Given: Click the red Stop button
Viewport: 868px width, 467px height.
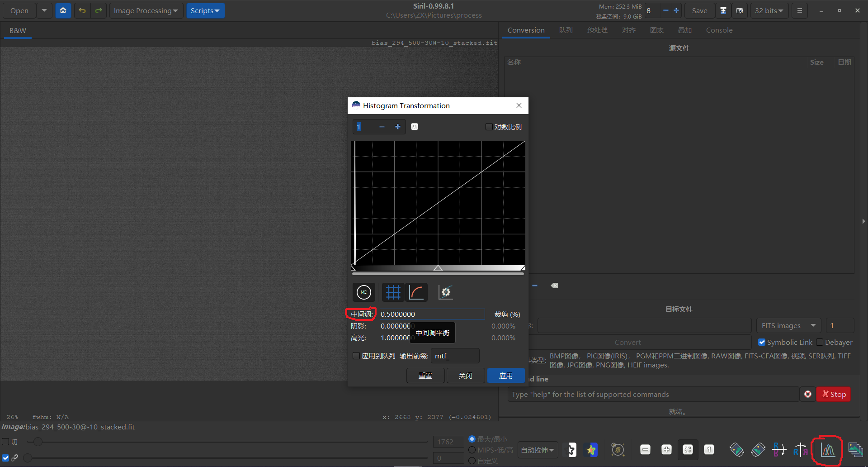Looking at the screenshot, I should [834, 394].
